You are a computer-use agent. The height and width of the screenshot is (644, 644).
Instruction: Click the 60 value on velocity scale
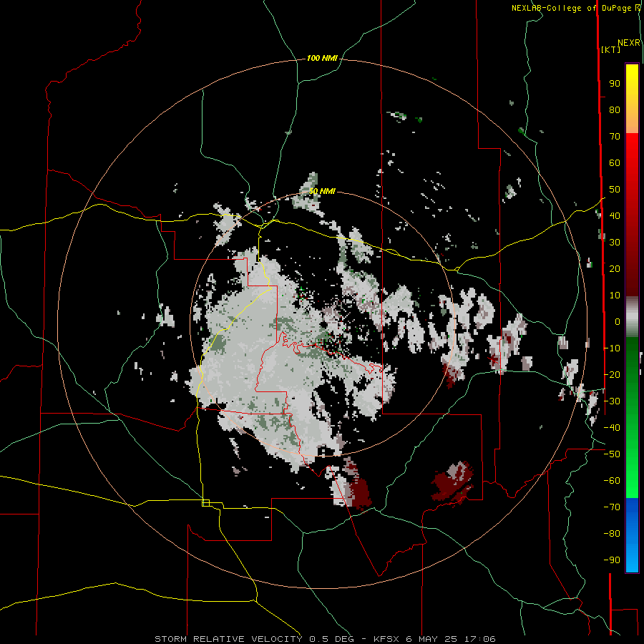tap(615, 163)
